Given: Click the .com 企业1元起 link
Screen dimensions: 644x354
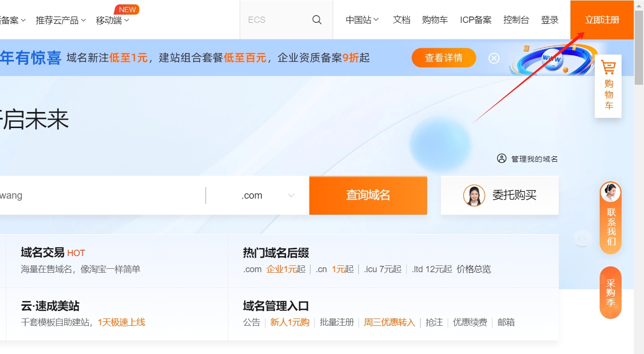Looking at the screenshot, I should (274, 269).
